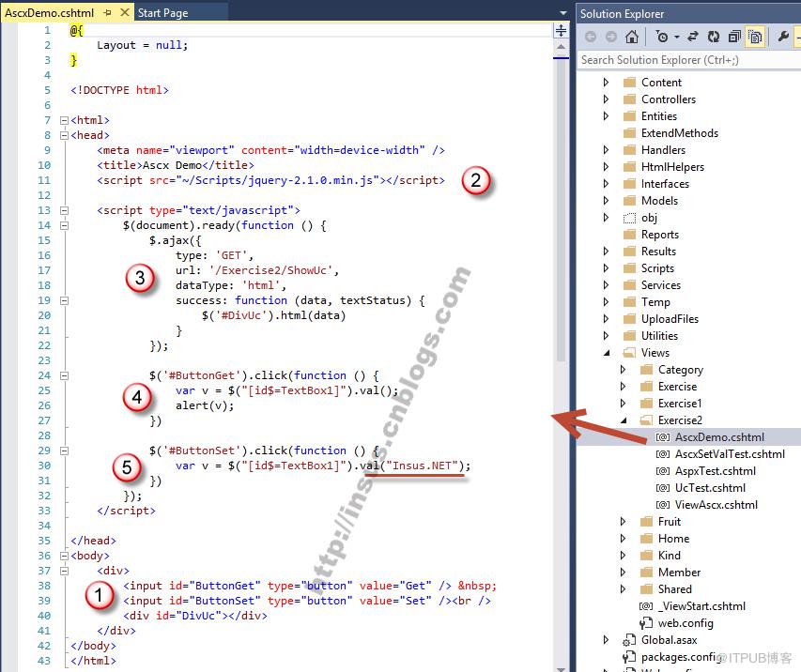
Task: Close the AscxDemo.cshtml tab
Action: click(124, 12)
